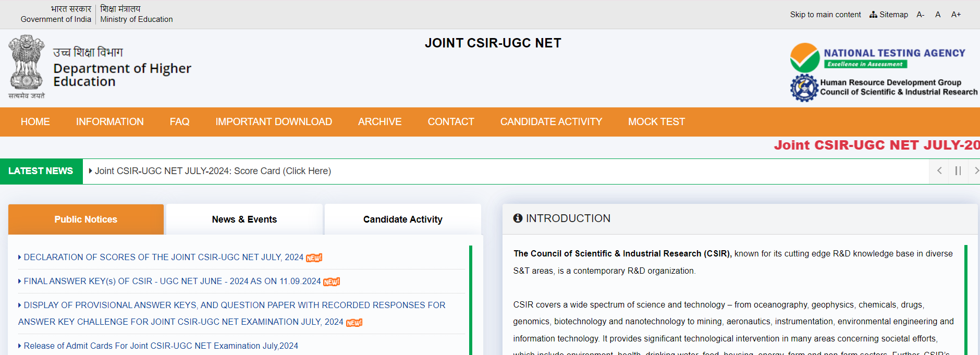Image resolution: width=980 pixels, height=355 pixels.
Task: Open the IMPORTANT DOWNLOAD menu
Action: (x=274, y=121)
